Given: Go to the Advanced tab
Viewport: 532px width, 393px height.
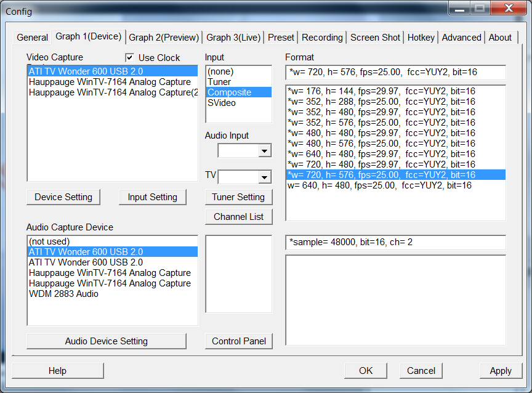Looking at the screenshot, I should pyautogui.click(x=461, y=38).
